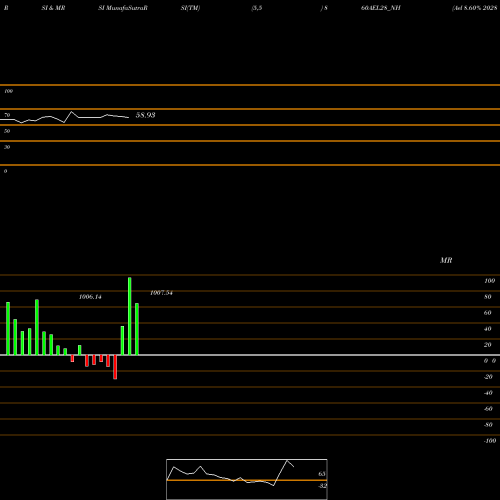500x500 pixels.
Task: Select the header text 'SI MunafaSutraR'
Action: click(123, 8)
